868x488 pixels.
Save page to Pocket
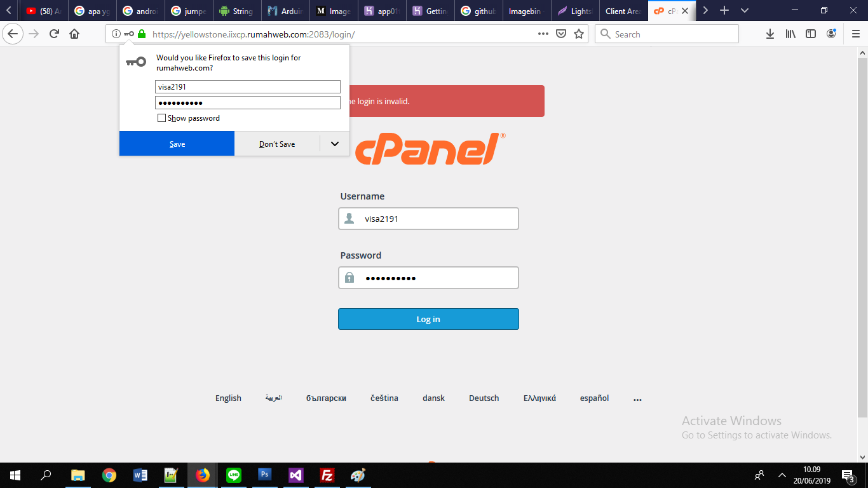561,34
